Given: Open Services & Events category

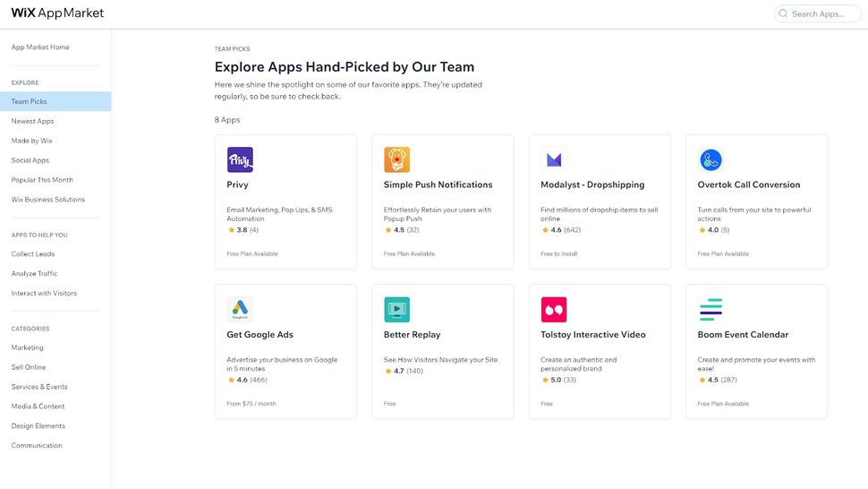Looking at the screenshot, I should pyautogui.click(x=39, y=387).
